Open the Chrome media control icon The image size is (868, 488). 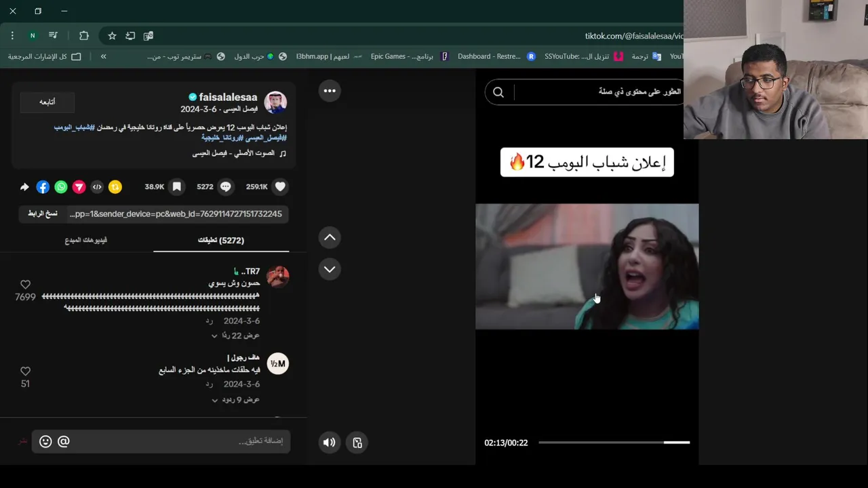click(x=53, y=35)
